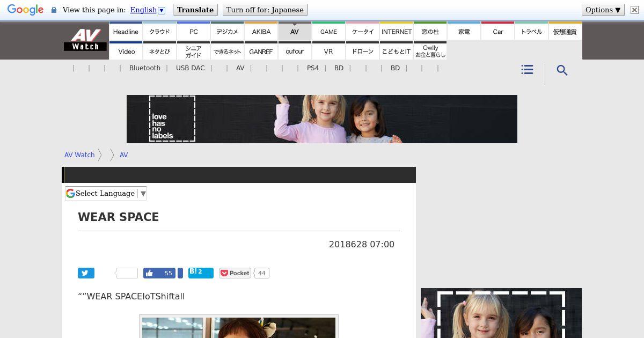Viewport: 644px width, 338px height.
Task: Open site search magnifier icon
Action: [562, 70]
